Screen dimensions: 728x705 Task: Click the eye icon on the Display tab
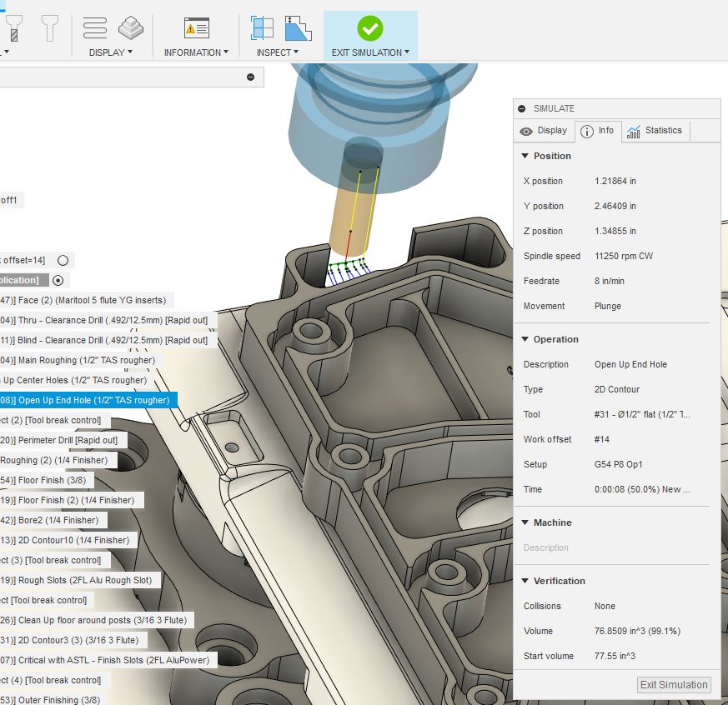[x=527, y=131]
